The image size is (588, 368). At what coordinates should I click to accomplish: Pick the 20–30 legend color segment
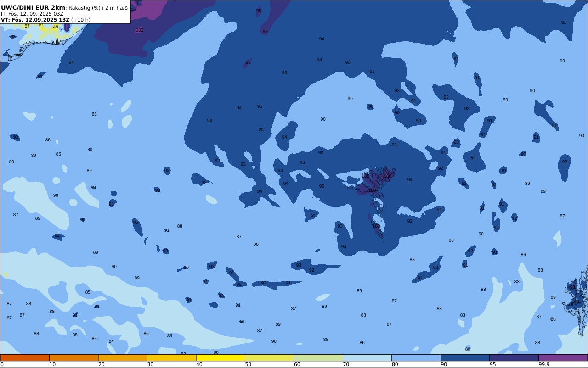123,357
